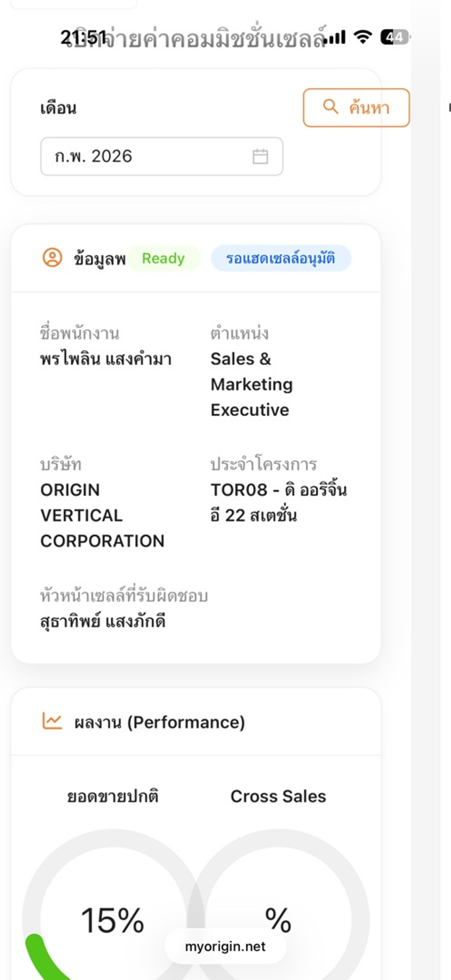Screen dimensions: 451x980
Task: Select the ผลงาน (Performance) section header
Action: pyautogui.click(x=159, y=722)
